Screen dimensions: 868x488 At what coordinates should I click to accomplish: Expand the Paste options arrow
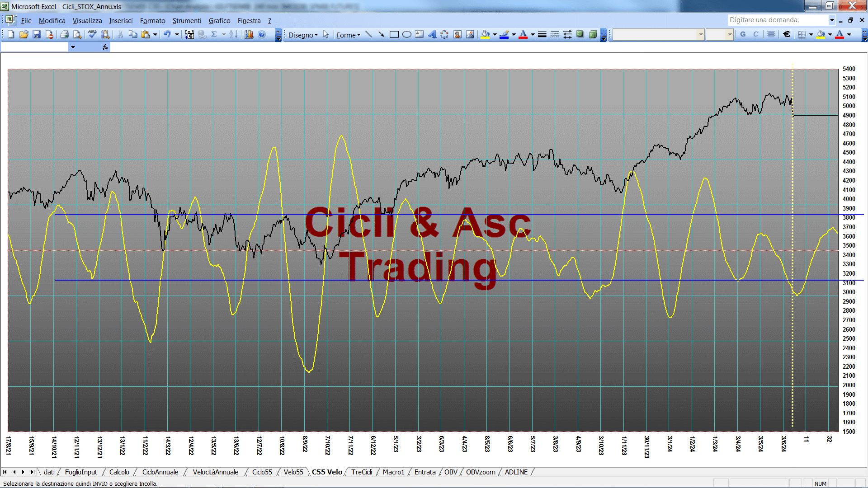(155, 34)
